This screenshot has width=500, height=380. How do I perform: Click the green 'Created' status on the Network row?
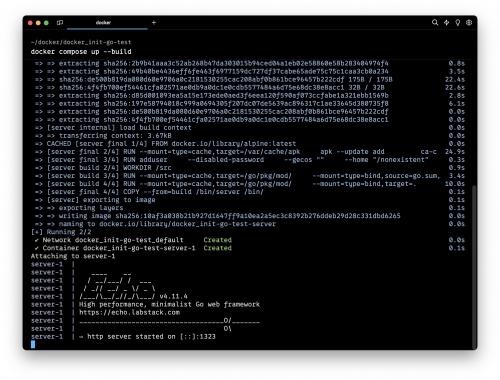217,240
